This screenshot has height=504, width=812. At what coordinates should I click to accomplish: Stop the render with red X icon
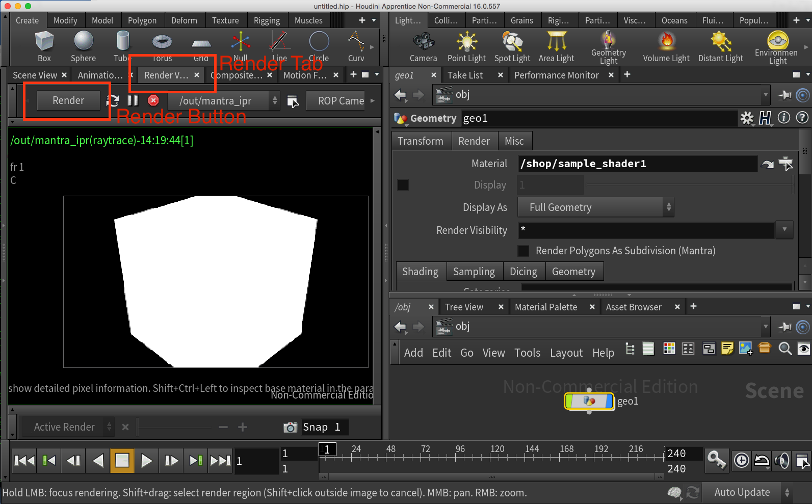point(153,100)
